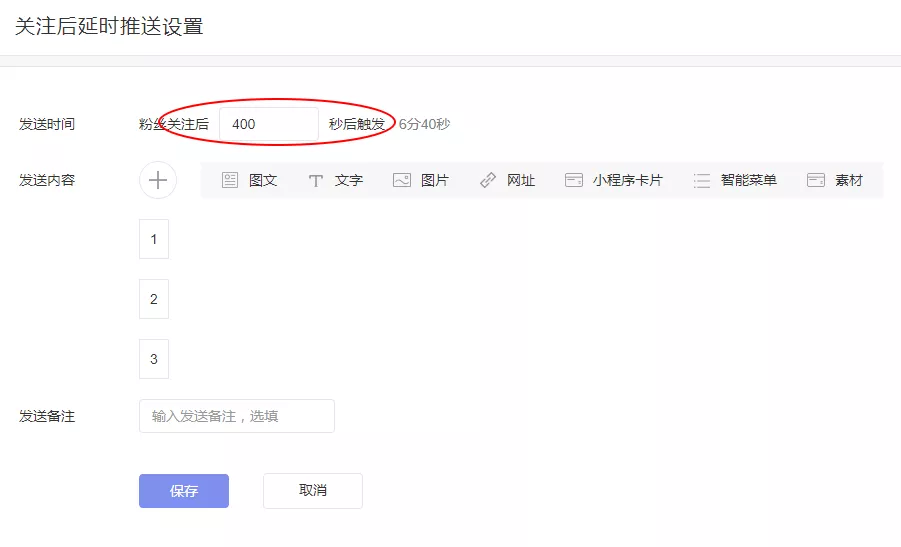This screenshot has width=901, height=547.
Task: Click the 秒后触发 text
Action: tap(357, 124)
